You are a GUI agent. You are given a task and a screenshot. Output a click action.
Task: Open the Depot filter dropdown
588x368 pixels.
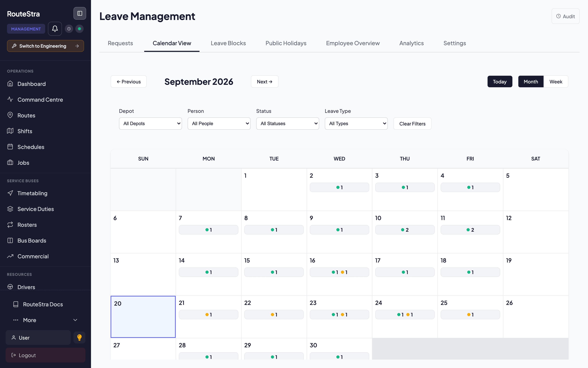(150, 124)
